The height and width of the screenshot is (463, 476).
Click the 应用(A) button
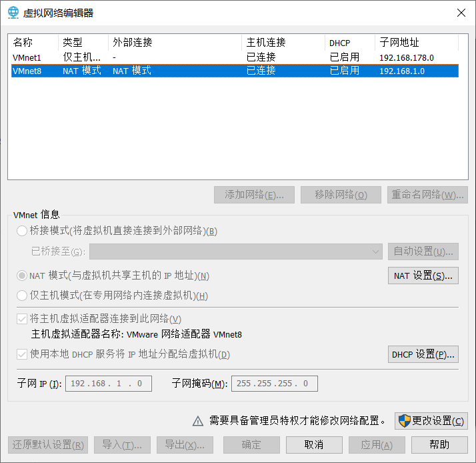(x=377, y=445)
